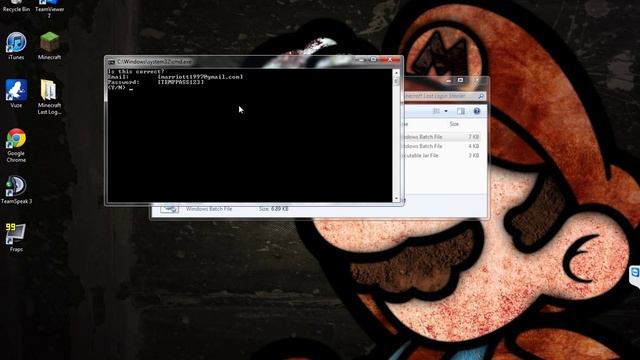Close the cmd.exe window
640x360 pixels.
coord(390,60)
